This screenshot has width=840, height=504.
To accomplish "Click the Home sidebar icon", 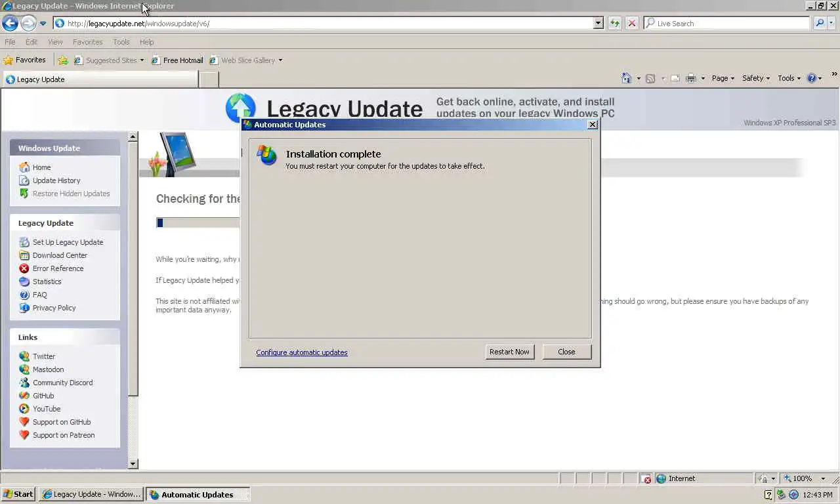I will point(24,167).
